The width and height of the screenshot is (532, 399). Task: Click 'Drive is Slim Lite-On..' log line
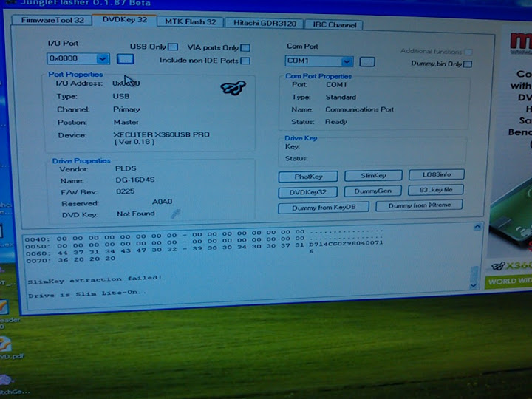[87, 294]
